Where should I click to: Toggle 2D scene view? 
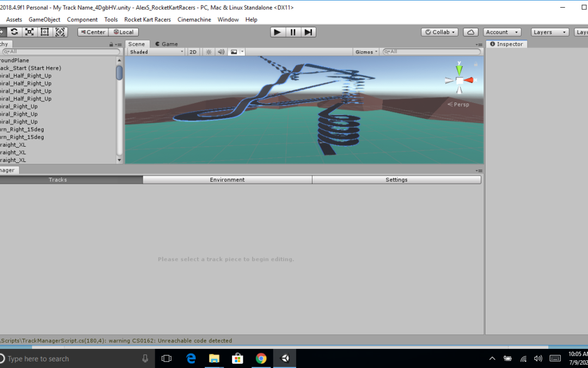pyautogui.click(x=193, y=52)
